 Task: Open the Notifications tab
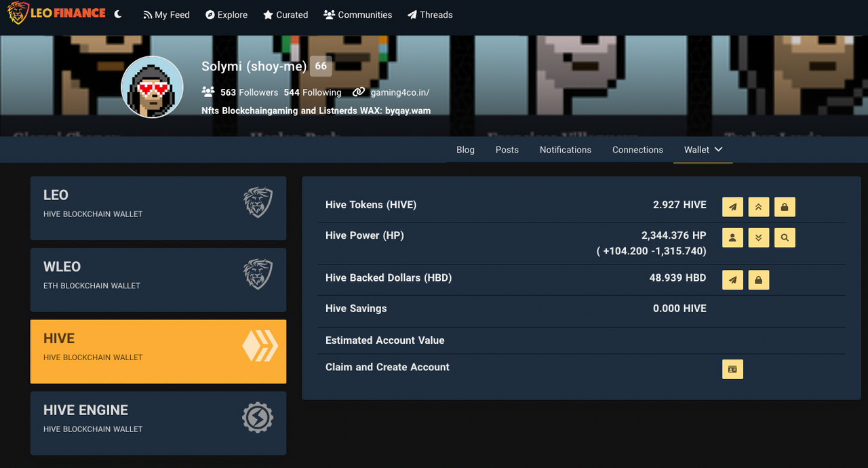566,150
